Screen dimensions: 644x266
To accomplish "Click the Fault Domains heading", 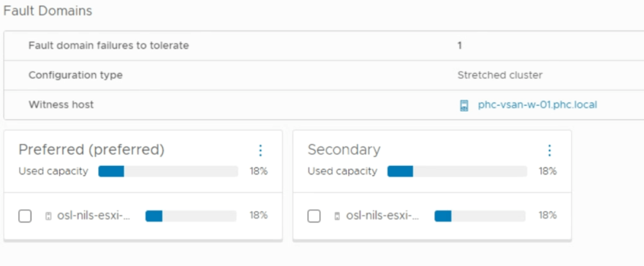I will [48, 11].
